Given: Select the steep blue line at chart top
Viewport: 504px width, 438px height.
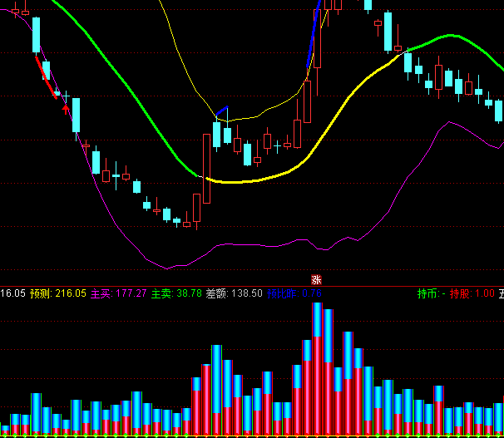Looking at the screenshot, I should click(x=314, y=42).
